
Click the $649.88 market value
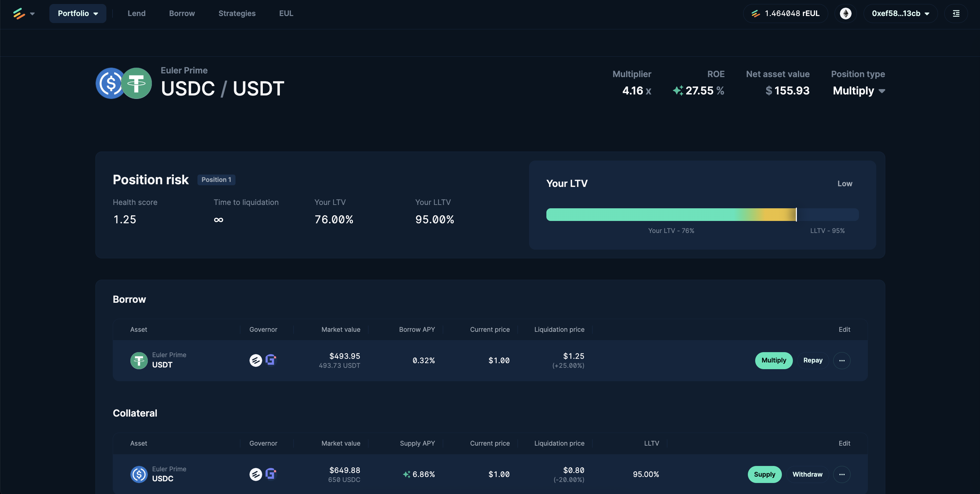point(344,470)
